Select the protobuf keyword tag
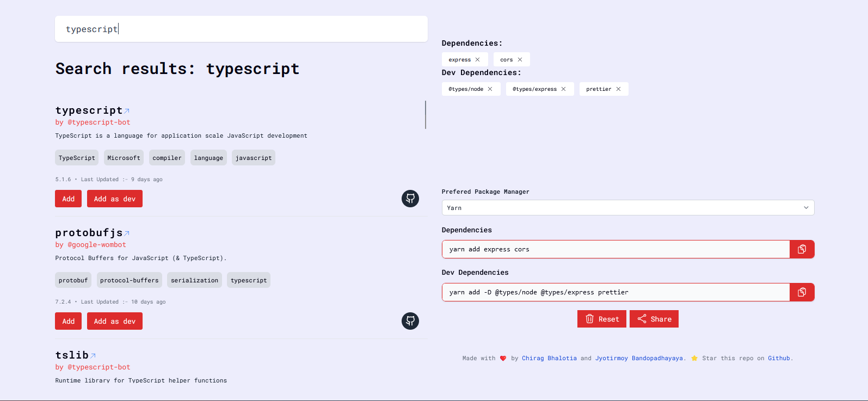 point(73,280)
